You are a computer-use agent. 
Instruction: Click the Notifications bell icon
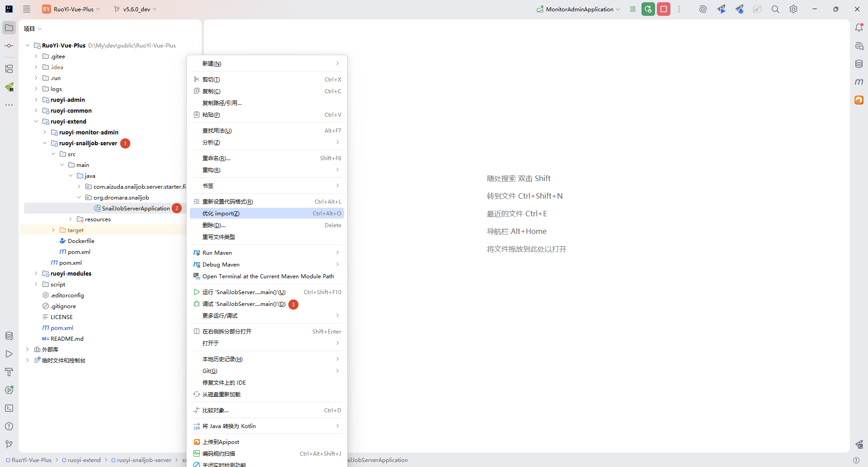859,28
